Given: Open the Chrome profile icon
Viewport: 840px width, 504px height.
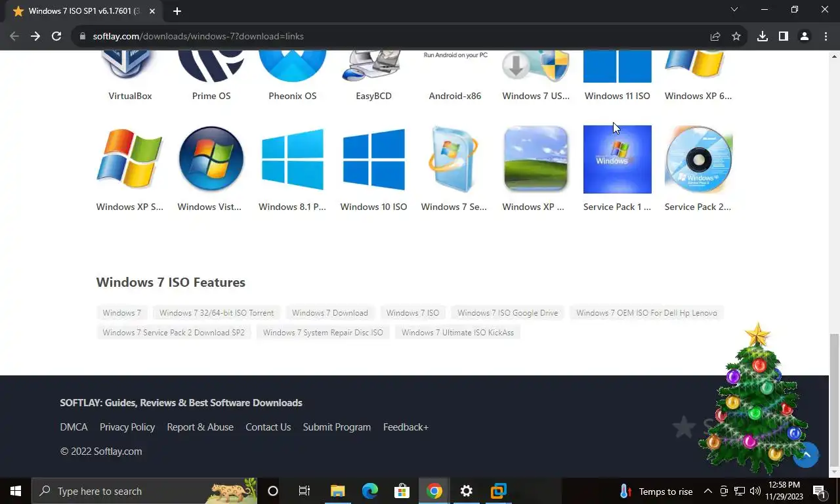Looking at the screenshot, I should click(x=805, y=36).
